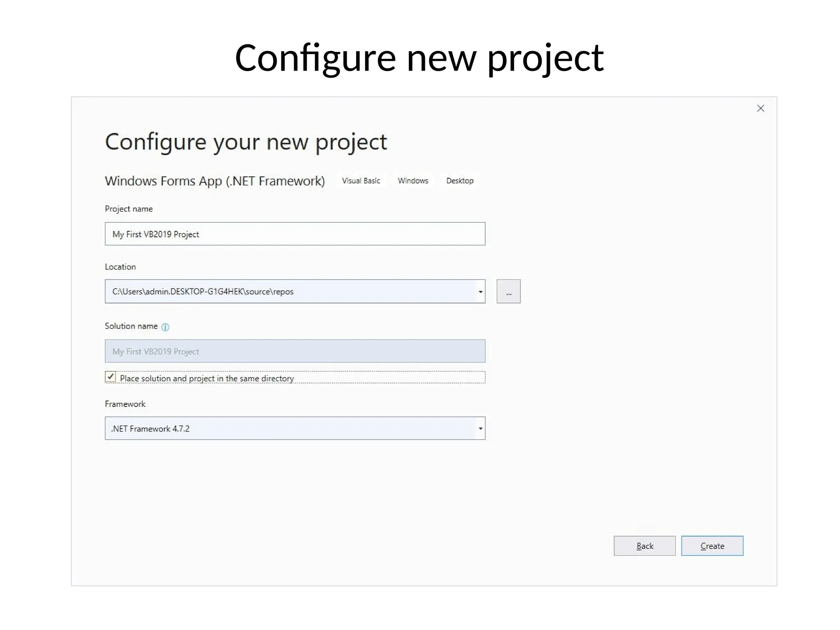Click the greyed-out Solution name field
Image resolution: width=840 pixels, height=630 pixels.
click(295, 351)
